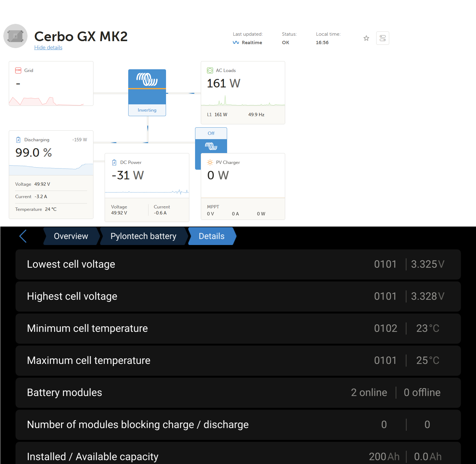Click the AC Loads socket icon
Viewport: 476px width, 464px height.
pyautogui.click(x=210, y=70)
